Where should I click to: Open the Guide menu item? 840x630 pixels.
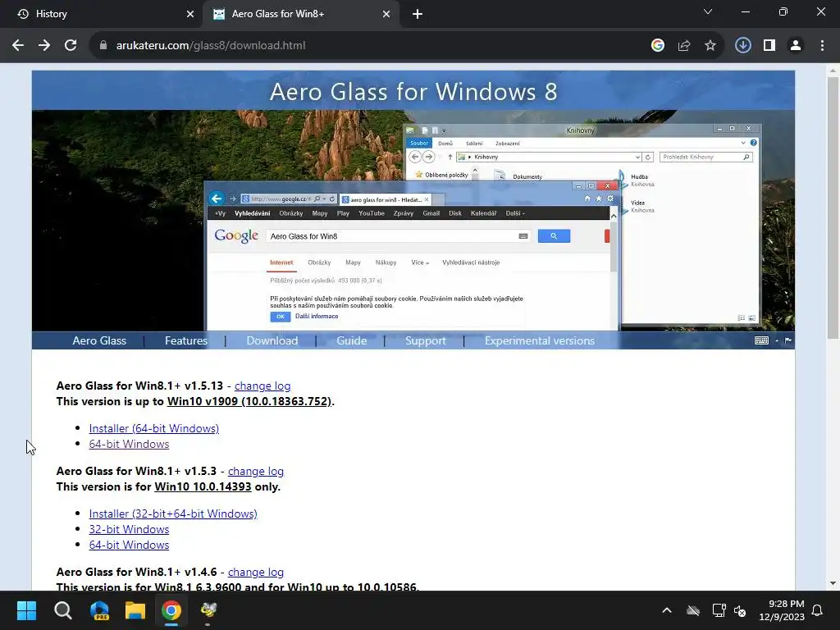click(x=351, y=340)
